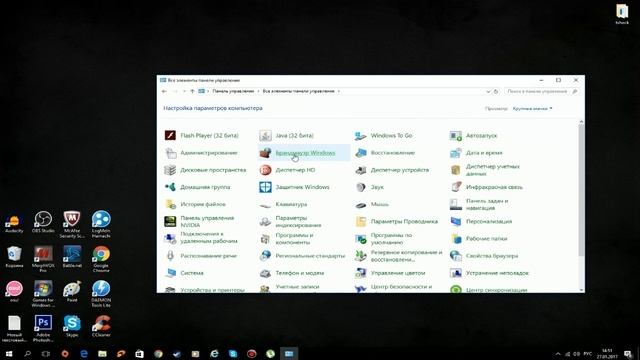Expand address bar history dropdown arrow
The height and width of the screenshot is (360, 640).
coord(488,91)
